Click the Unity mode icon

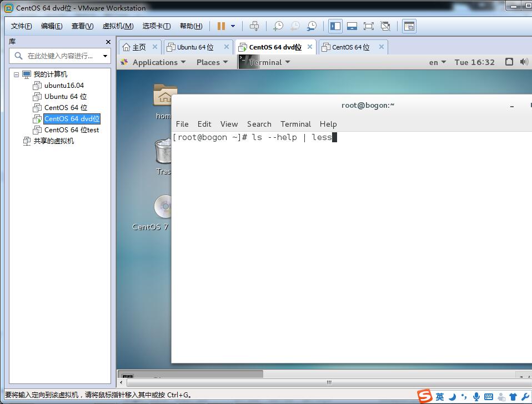coord(385,26)
